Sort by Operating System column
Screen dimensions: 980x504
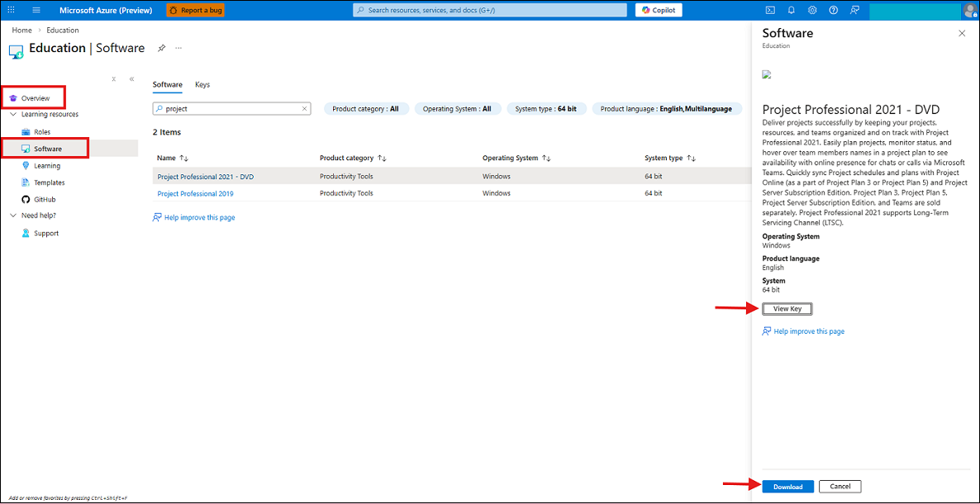point(518,158)
